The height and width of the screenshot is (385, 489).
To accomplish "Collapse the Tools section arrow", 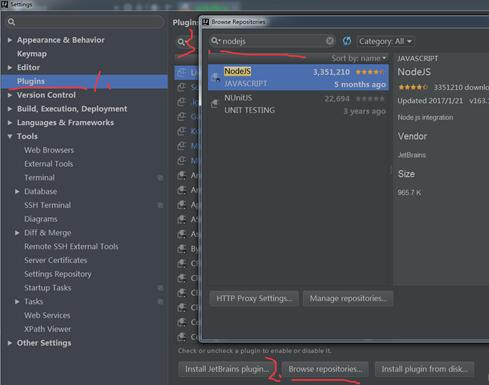I will point(10,136).
